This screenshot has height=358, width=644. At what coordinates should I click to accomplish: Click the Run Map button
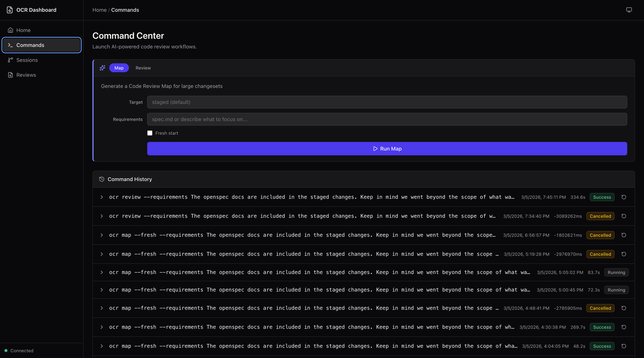coord(387,148)
